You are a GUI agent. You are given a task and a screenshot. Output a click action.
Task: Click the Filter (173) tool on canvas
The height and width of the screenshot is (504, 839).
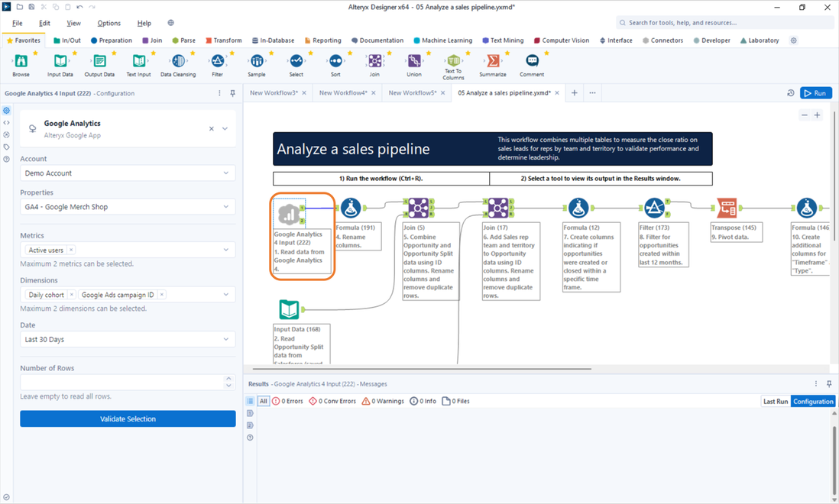point(654,208)
